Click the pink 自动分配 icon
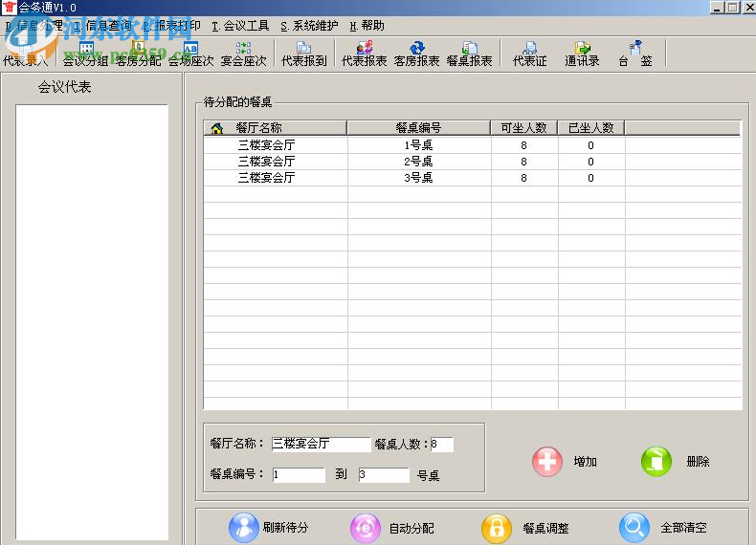This screenshot has height=545, width=756. coord(365,528)
